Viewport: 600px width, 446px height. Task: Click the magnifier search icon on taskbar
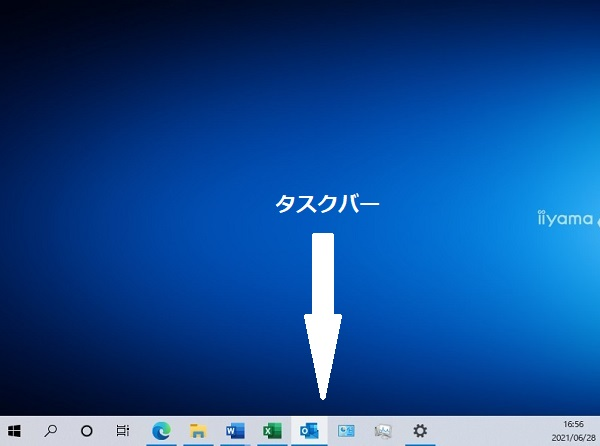(51, 431)
